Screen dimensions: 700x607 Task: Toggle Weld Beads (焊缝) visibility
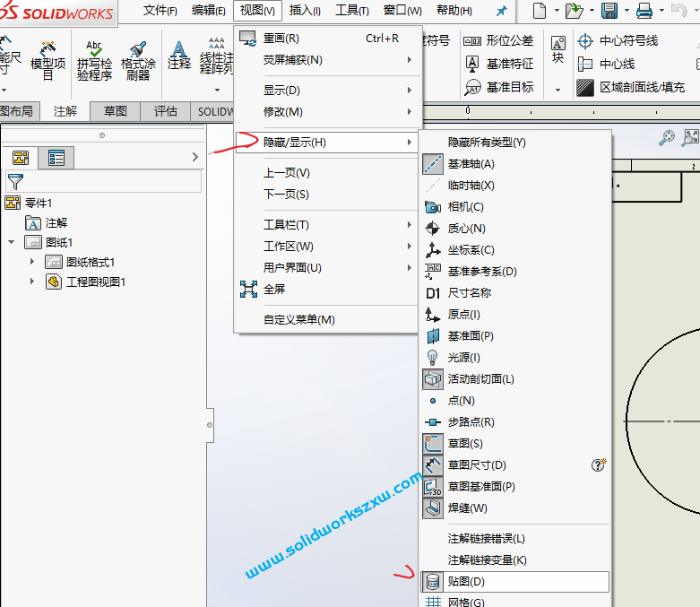[x=467, y=508]
